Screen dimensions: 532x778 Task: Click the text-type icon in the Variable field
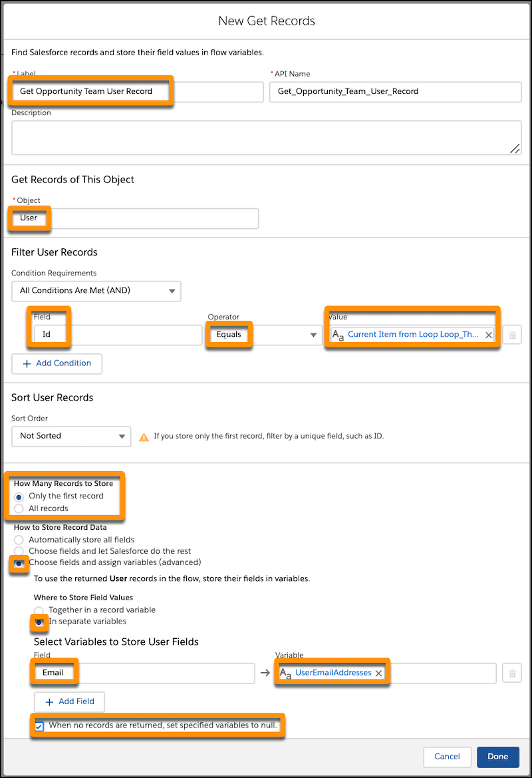[285, 674]
